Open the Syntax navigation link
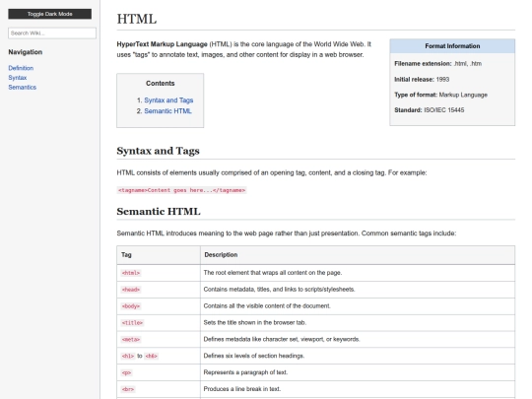The width and height of the screenshot is (532, 399). [x=18, y=78]
